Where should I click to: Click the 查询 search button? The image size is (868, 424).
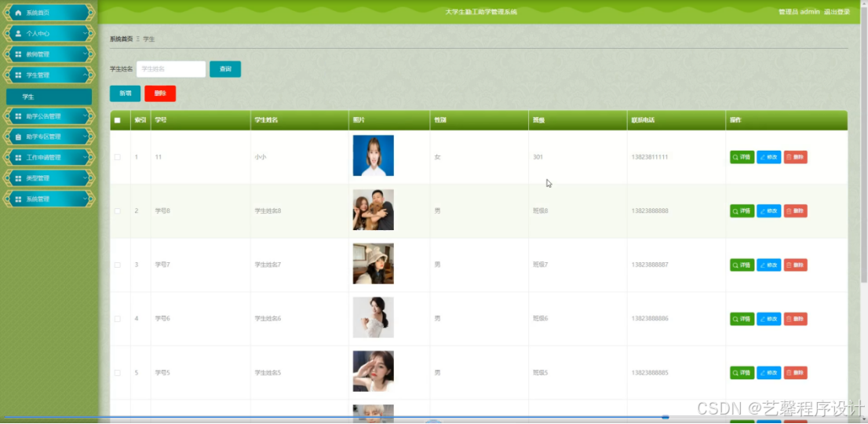click(x=225, y=69)
